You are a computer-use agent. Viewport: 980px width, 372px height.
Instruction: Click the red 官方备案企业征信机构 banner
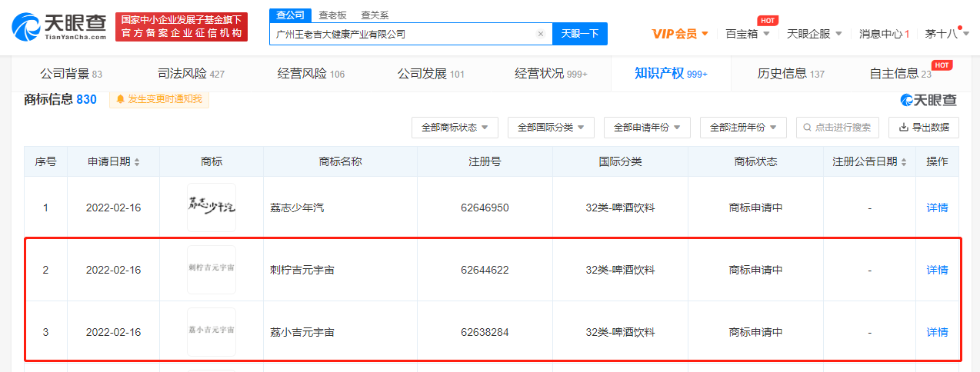(x=182, y=27)
